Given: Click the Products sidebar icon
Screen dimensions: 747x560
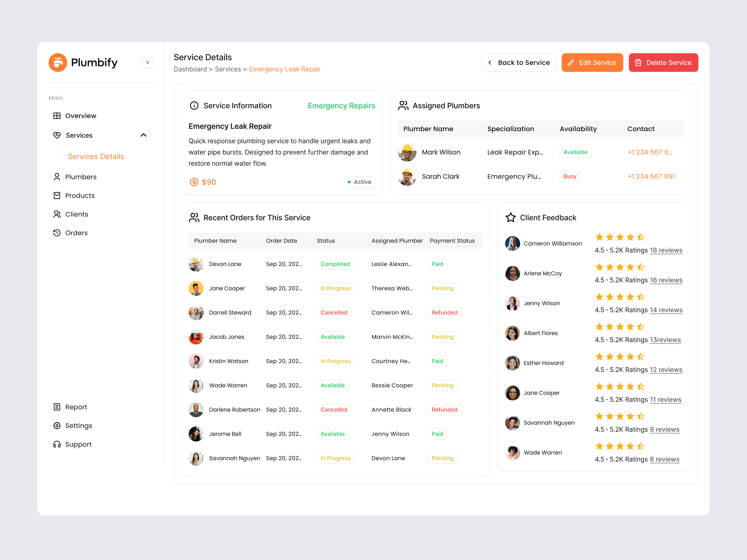Looking at the screenshot, I should pos(57,195).
